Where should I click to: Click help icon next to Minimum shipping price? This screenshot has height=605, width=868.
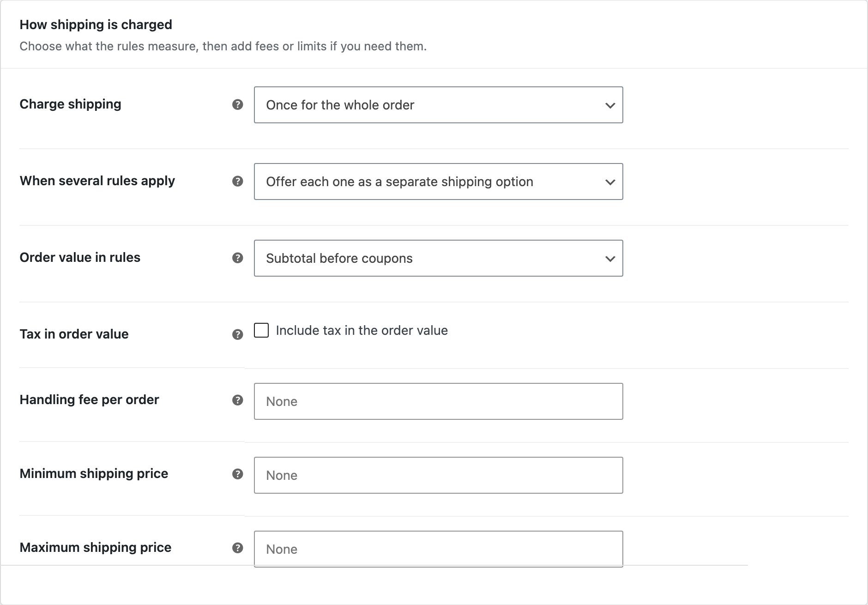coord(237,474)
